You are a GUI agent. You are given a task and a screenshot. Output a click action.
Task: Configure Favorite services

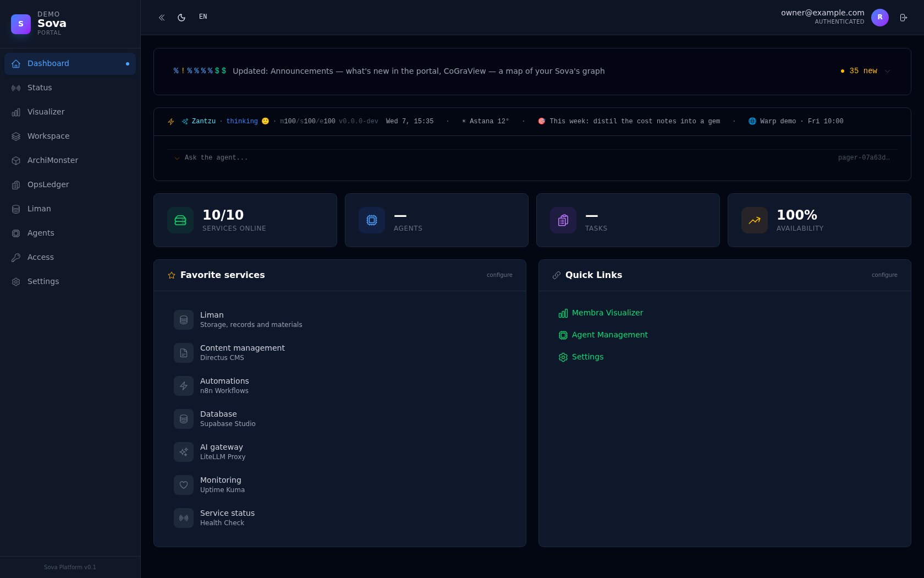(499, 275)
